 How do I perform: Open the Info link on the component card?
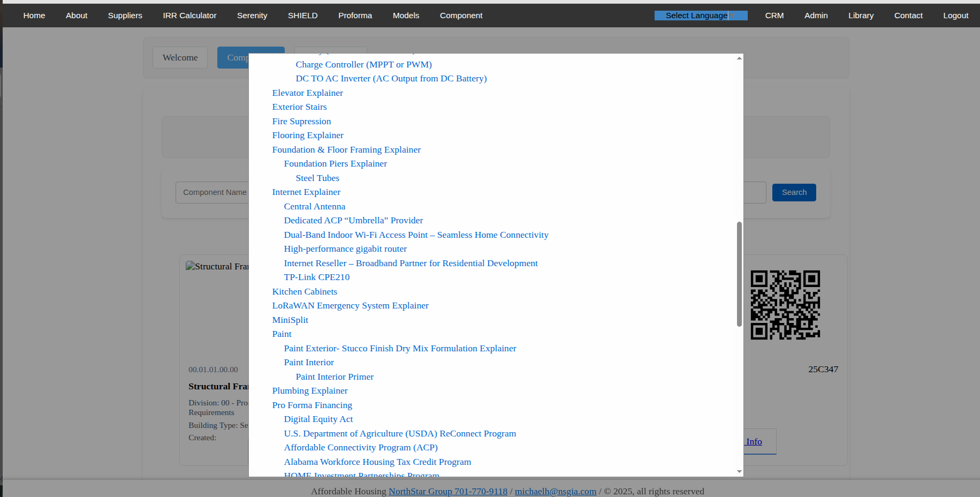[754, 441]
